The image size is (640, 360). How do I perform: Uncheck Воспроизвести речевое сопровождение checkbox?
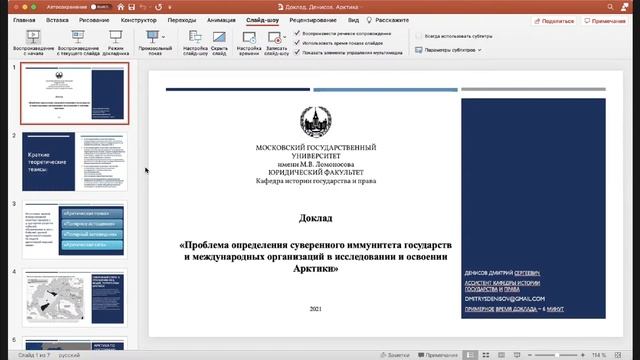297,33
